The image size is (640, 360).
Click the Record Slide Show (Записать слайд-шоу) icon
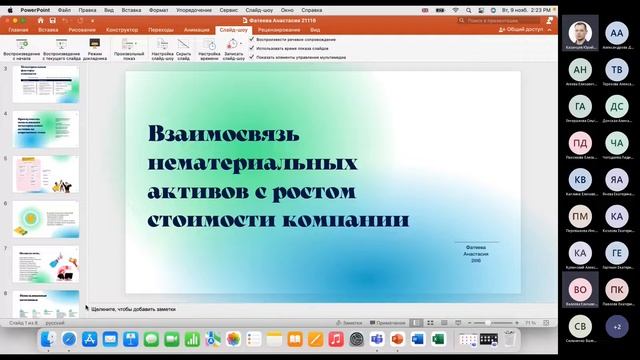[x=232, y=44]
